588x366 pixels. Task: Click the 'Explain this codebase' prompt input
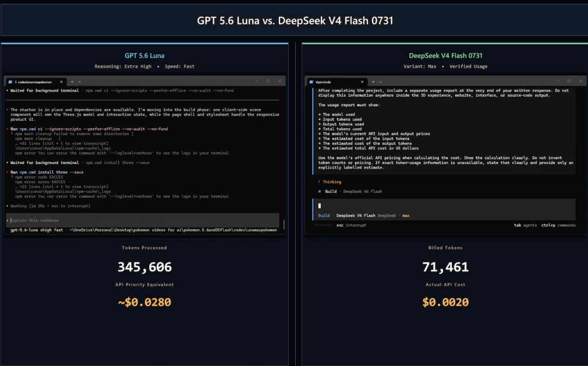click(x=143, y=220)
